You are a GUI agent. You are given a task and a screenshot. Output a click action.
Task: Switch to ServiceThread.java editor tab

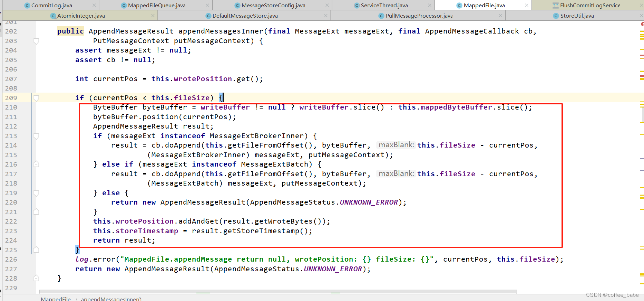[x=384, y=5]
